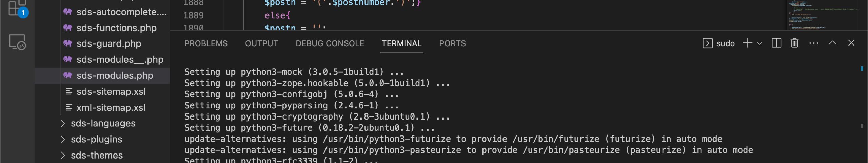Open sds-guard.php in the explorer

(x=108, y=43)
